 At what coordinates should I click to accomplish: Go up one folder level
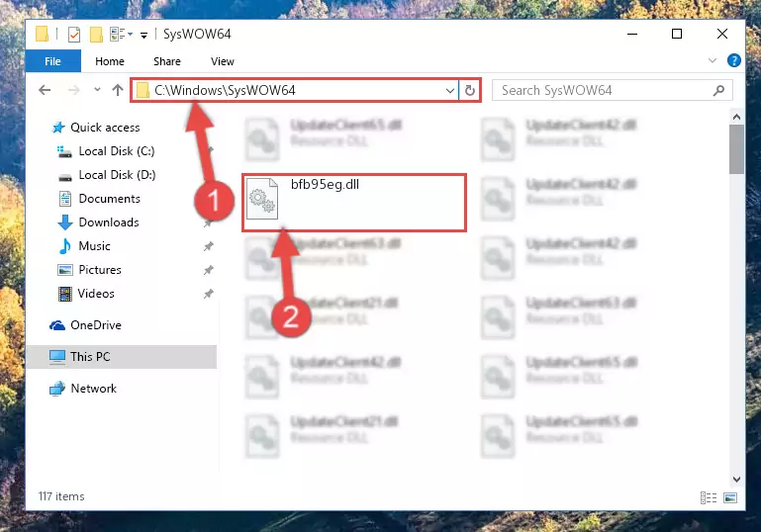pos(118,90)
